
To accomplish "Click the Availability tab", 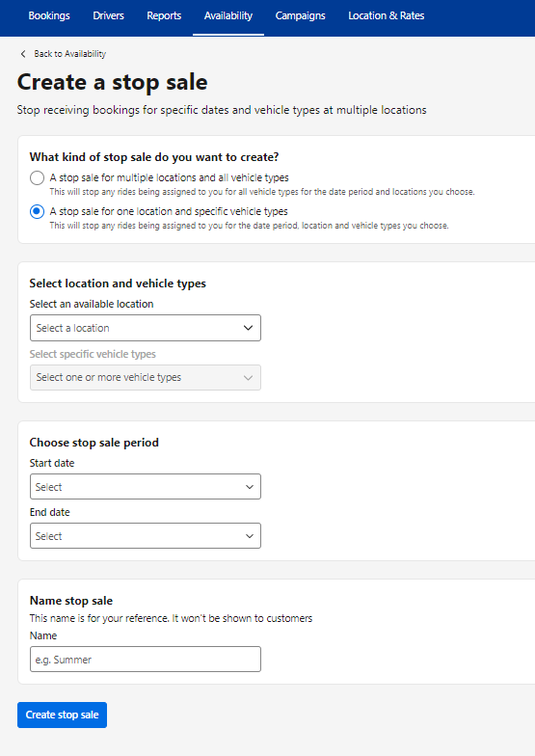I will pyautogui.click(x=227, y=15).
